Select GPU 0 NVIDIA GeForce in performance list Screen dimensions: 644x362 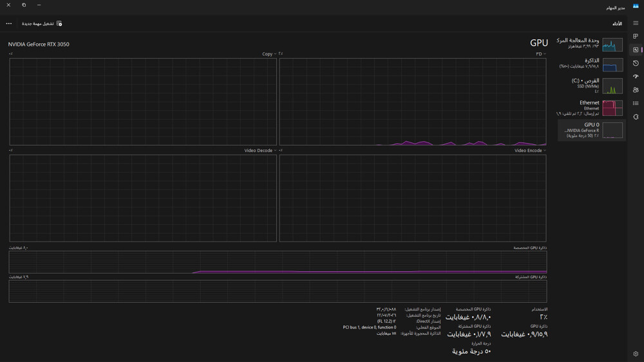(591, 130)
